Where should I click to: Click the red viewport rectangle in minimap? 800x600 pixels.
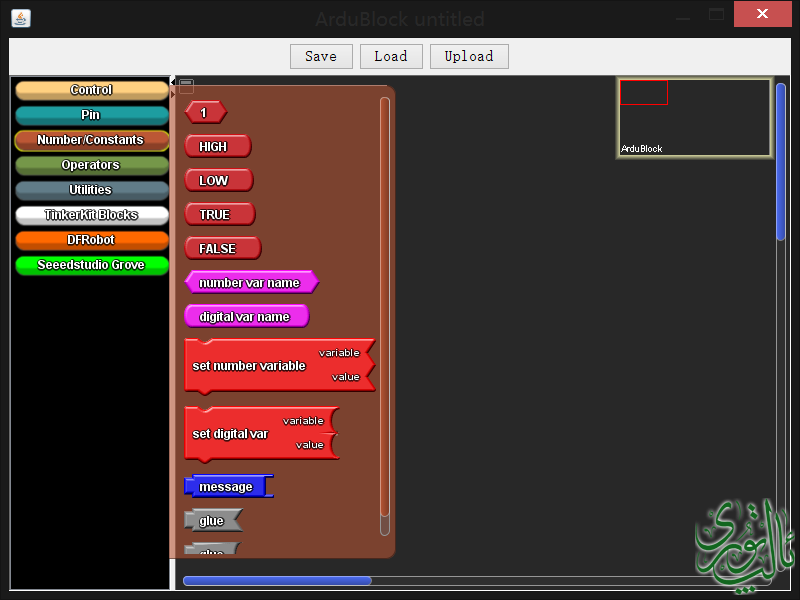[x=644, y=92]
